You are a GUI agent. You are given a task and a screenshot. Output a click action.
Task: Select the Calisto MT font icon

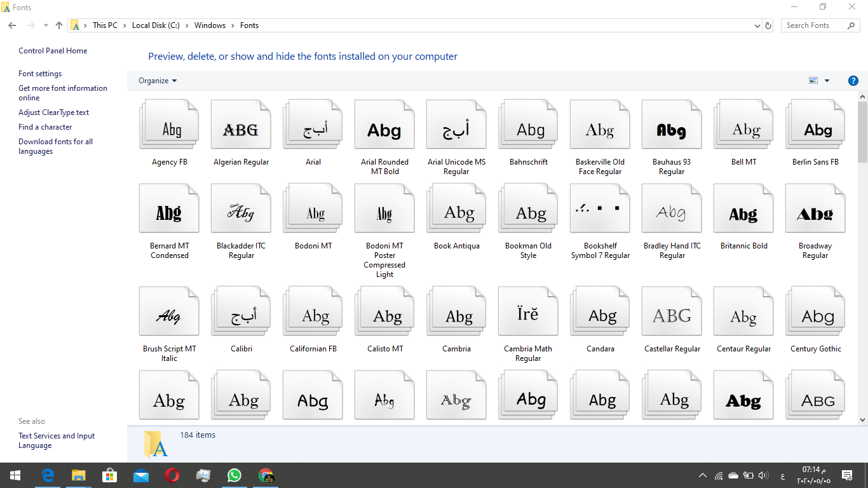[385, 312]
